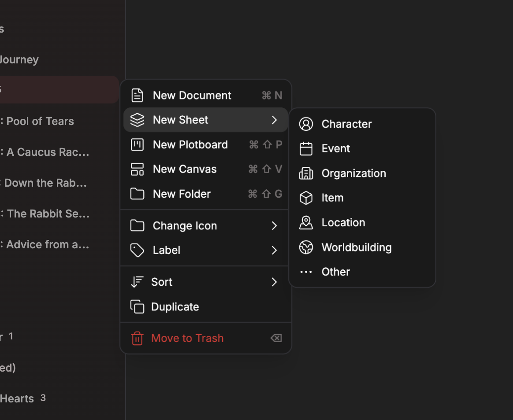Select the Location map pin icon
Screen dimensions: 513x420
(306, 222)
